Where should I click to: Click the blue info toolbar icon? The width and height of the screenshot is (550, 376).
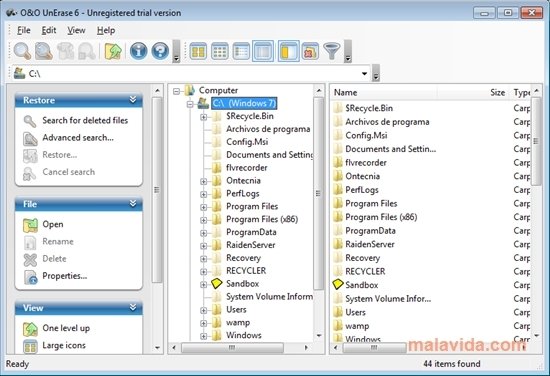pos(139,51)
